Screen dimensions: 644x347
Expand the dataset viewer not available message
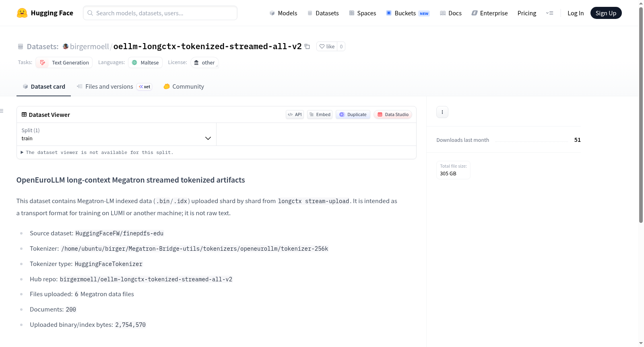(97, 152)
